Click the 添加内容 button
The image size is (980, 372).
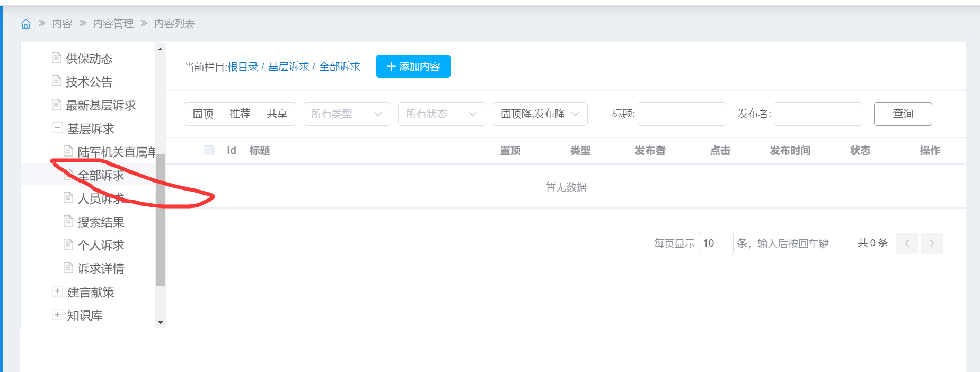pos(413,66)
